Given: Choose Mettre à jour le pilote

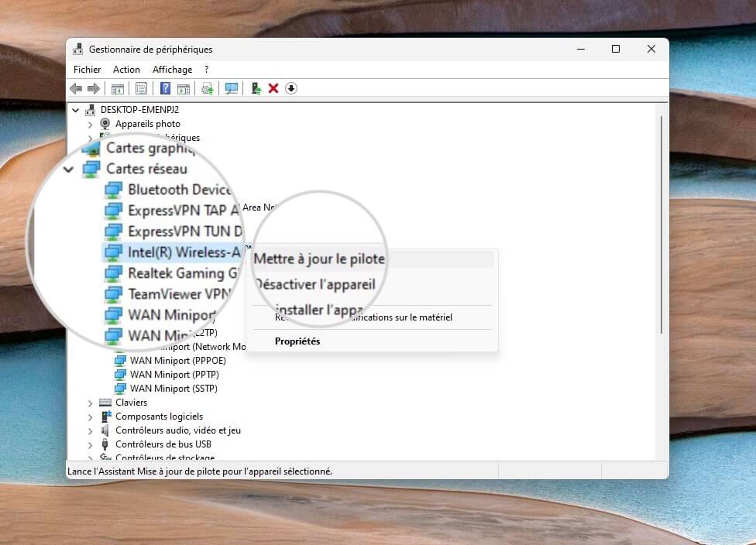Looking at the screenshot, I should click(x=319, y=259).
